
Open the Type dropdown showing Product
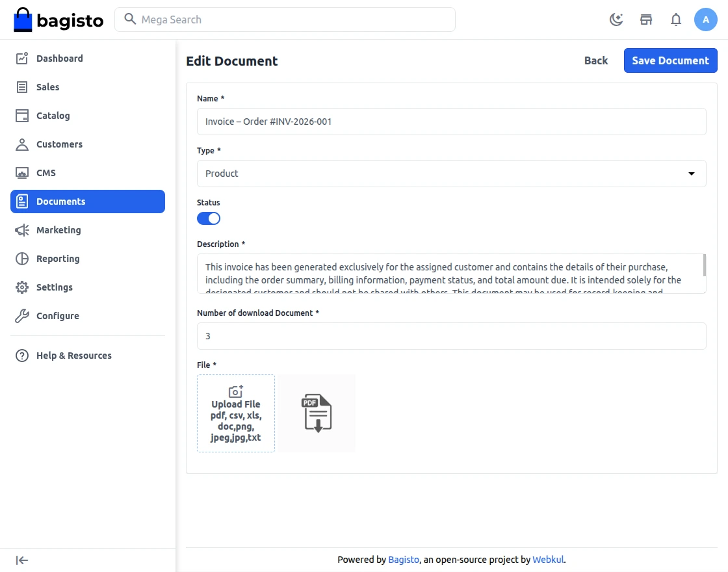[x=451, y=174]
